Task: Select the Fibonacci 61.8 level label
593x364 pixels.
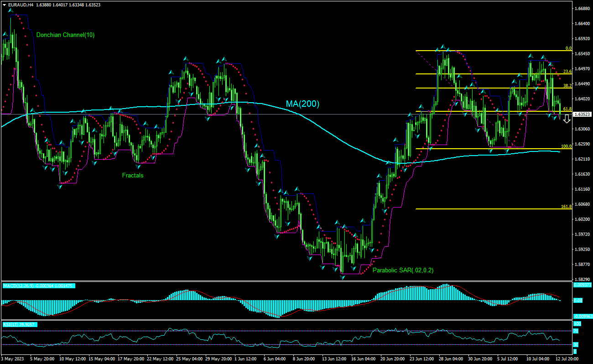Action: pos(567,109)
